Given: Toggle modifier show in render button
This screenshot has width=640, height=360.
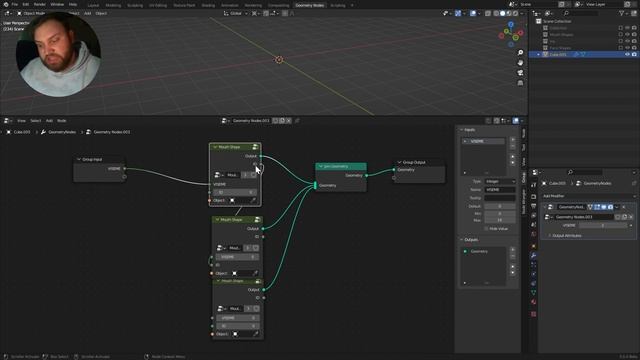Looking at the screenshot, I should 610,207.
